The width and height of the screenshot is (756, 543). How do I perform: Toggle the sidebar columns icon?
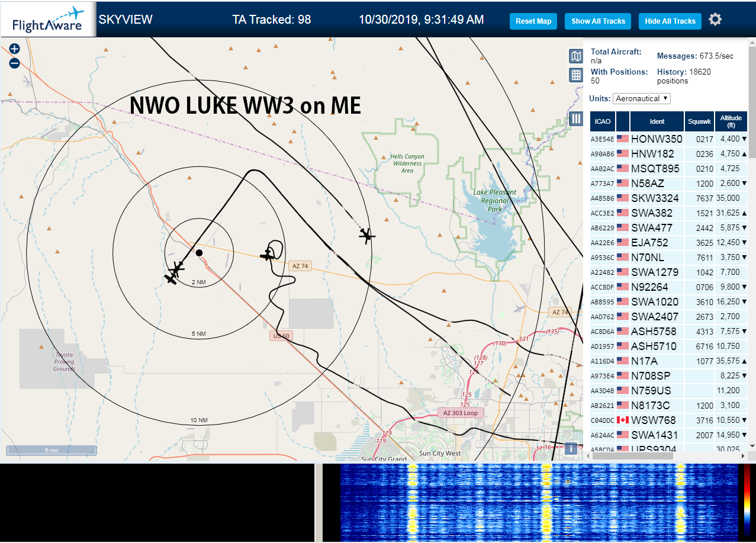[577, 119]
